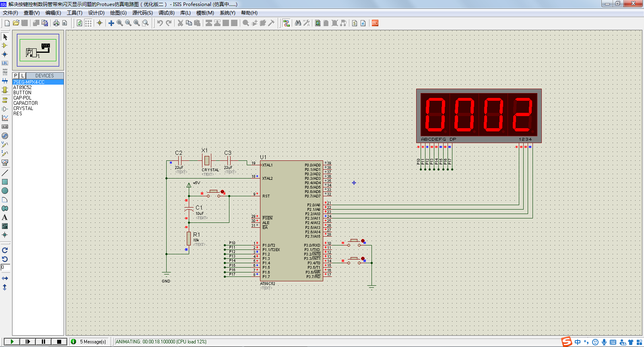Open the 调试(B) menu
This screenshot has width=644, height=347.
(x=167, y=13)
